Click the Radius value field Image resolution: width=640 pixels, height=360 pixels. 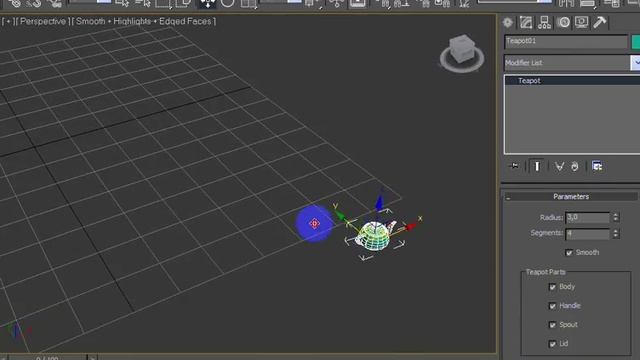click(587, 218)
